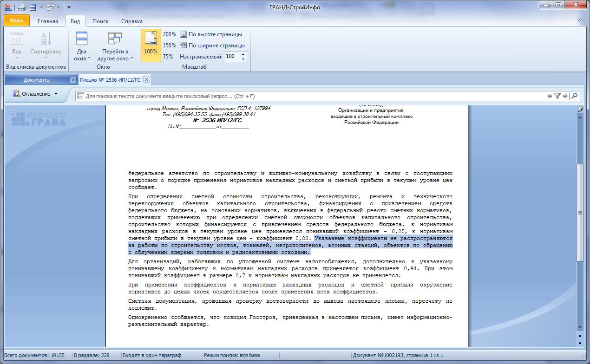
Task: Increase custom zoom with up spinner
Action: (243, 54)
